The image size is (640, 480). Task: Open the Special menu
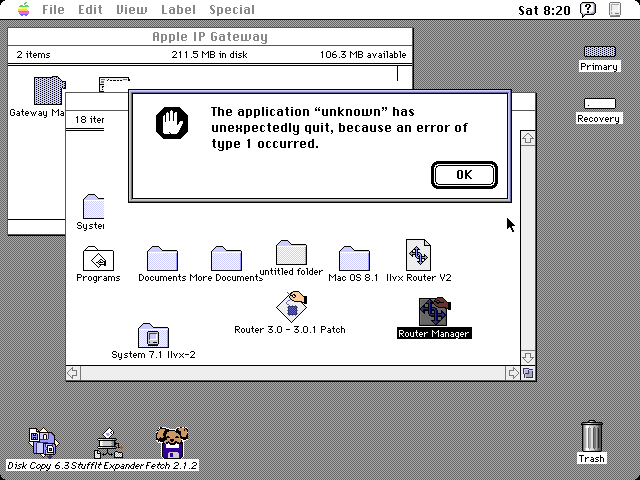(x=232, y=9)
